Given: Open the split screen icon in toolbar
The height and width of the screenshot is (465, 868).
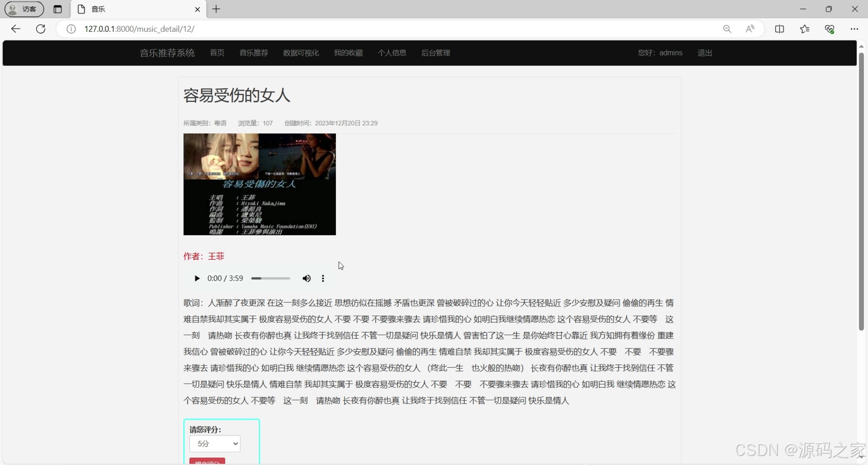Looking at the screenshot, I should 780,29.
